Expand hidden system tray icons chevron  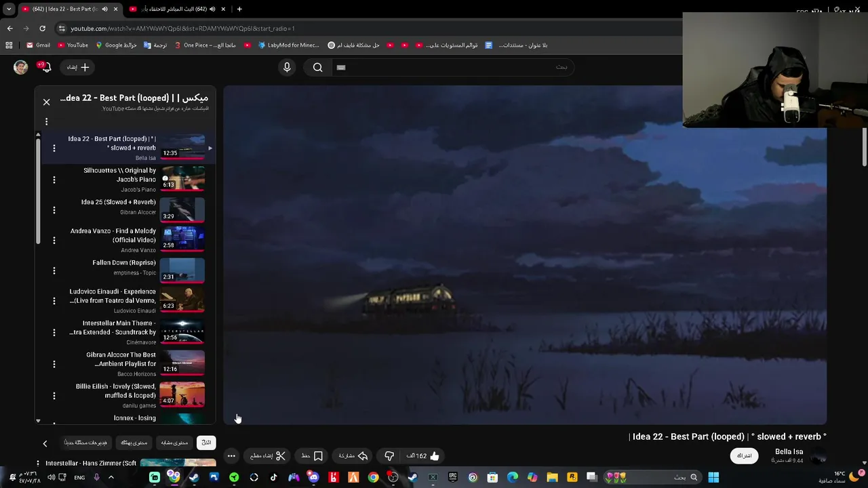111,477
